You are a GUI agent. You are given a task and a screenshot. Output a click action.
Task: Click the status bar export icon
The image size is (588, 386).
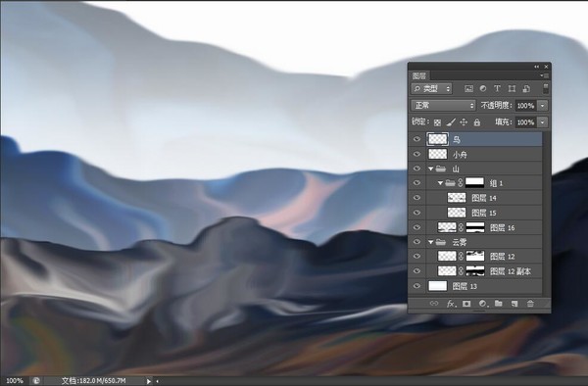(x=36, y=381)
